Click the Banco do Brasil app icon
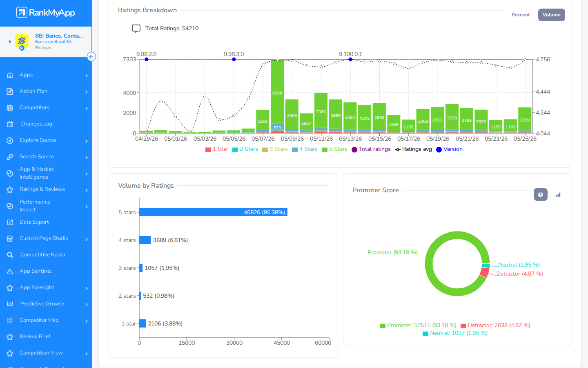Image resolution: width=588 pixels, height=368 pixels. click(22, 41)
